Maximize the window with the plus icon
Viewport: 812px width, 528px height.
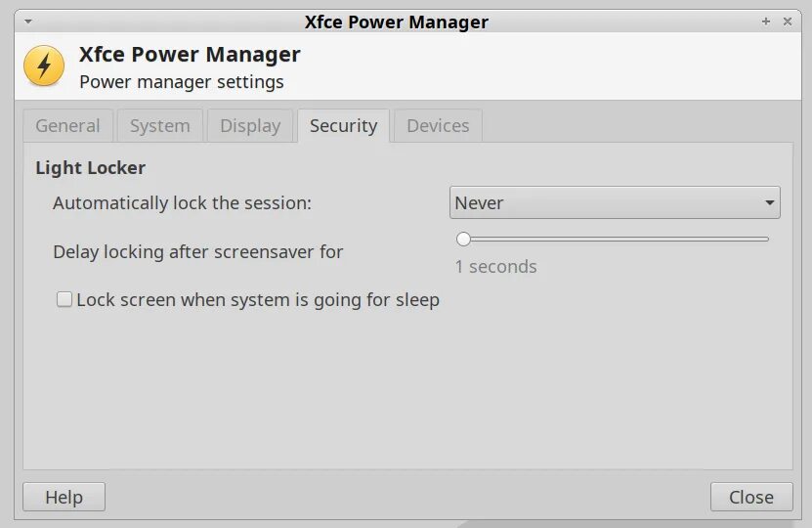click(x=766, y=21)
